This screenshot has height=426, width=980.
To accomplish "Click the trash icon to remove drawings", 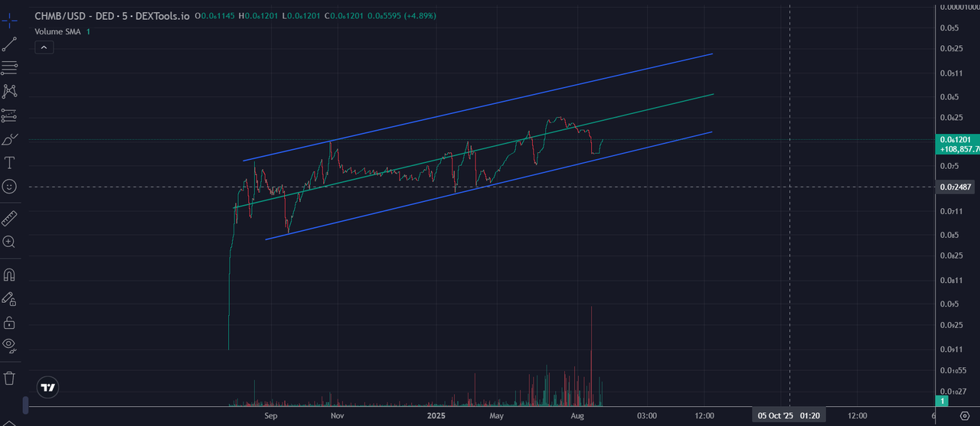I will [9, 378].
